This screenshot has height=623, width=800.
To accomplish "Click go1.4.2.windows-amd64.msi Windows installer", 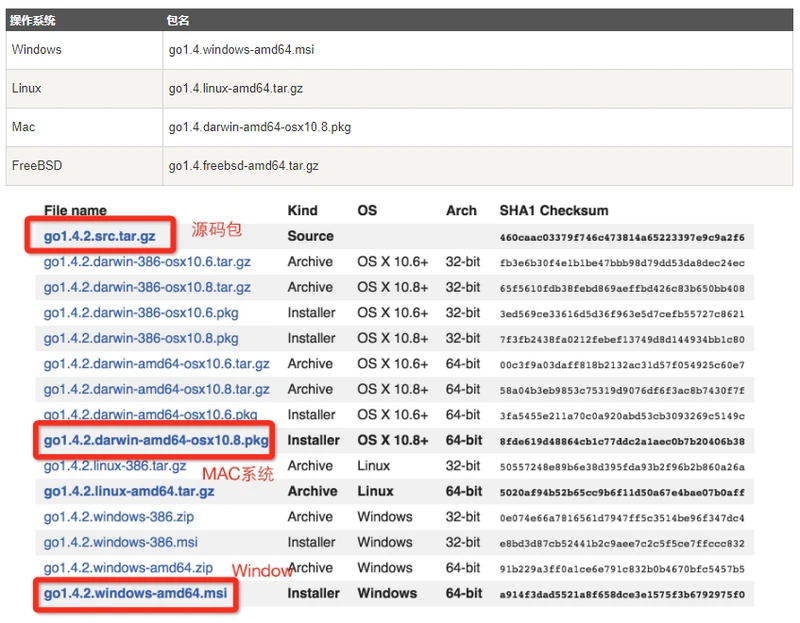I will 135,594.
